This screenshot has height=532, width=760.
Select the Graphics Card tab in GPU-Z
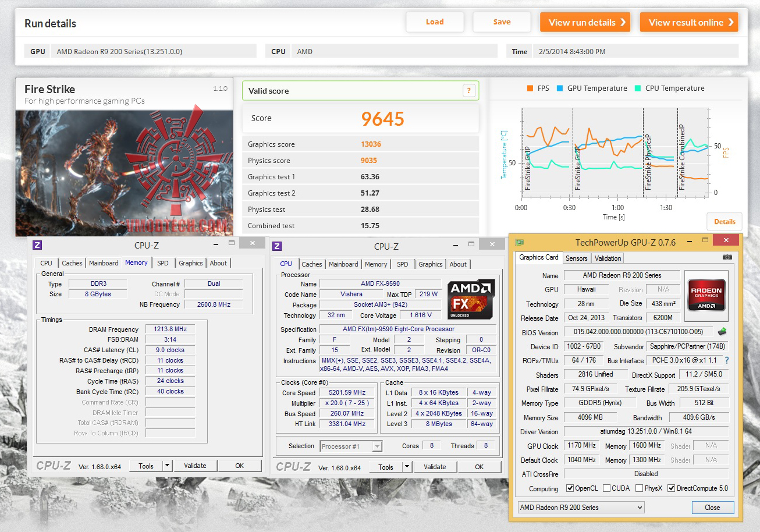[539, 257]
